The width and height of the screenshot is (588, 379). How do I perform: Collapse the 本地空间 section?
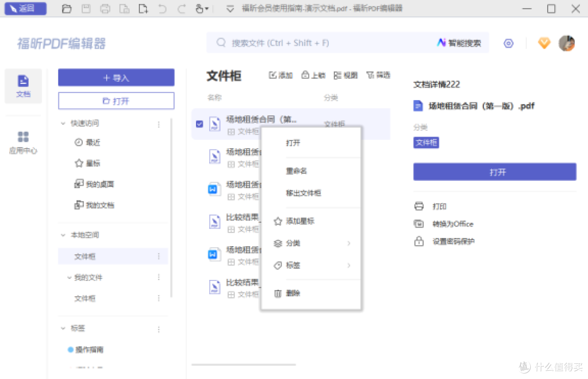[x=63, y=235]
